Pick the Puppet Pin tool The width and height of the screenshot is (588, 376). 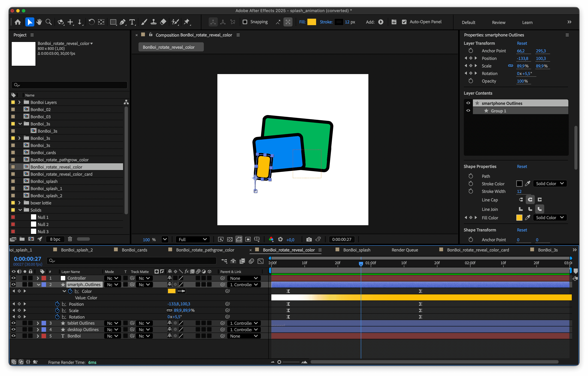point(187,22)
